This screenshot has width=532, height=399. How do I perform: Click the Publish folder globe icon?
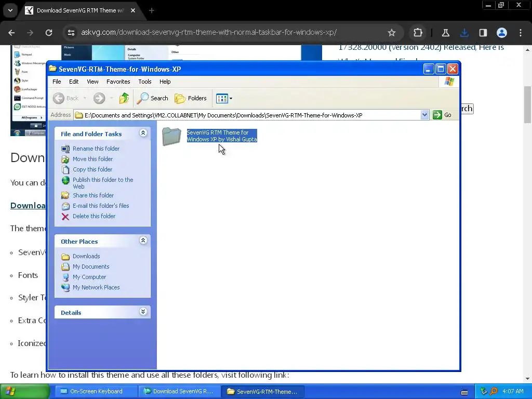pyautogui.click(x=65, y=180)
